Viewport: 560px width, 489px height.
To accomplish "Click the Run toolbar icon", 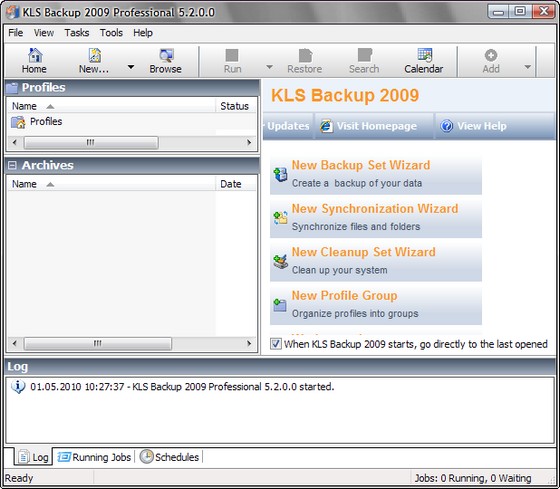I will (232, 55).
